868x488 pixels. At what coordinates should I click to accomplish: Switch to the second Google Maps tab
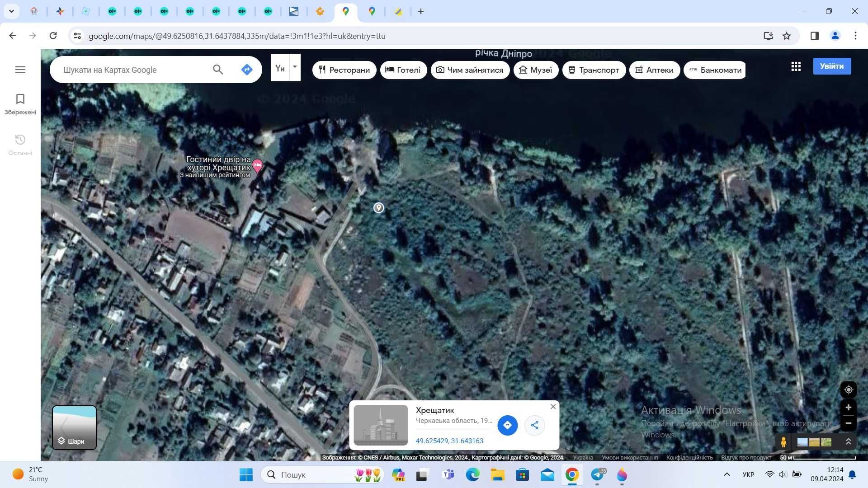click(372, 11)
